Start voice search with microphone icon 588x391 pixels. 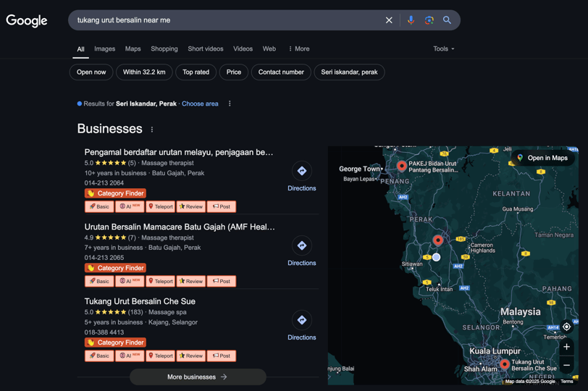click(411, 20)
